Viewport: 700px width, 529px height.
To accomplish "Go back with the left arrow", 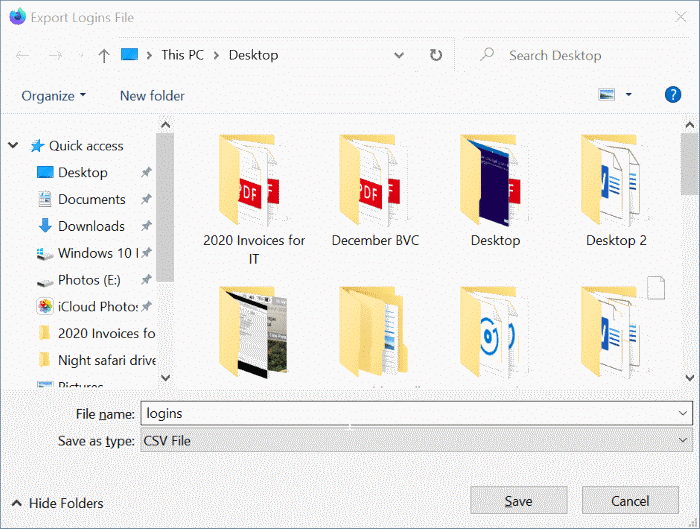I will 22,55.
